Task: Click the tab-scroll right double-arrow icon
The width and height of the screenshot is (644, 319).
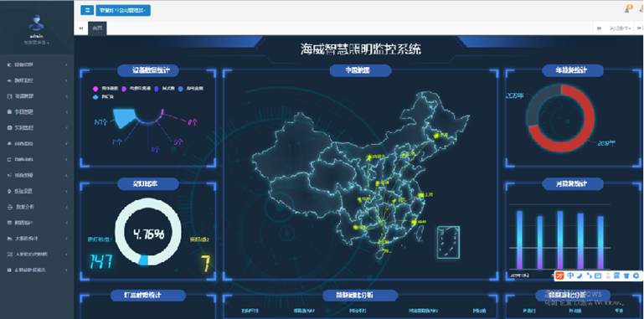Action: pyautogui.click(x=600, y=28)
